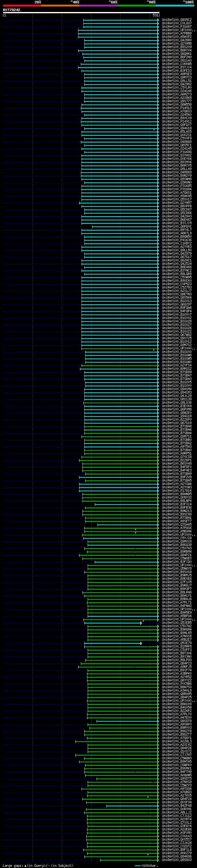Select the UniRef100_C0KKW5 label
This screenshot has width=197, height=868.
pyautogui.click(x=177, y=64)
